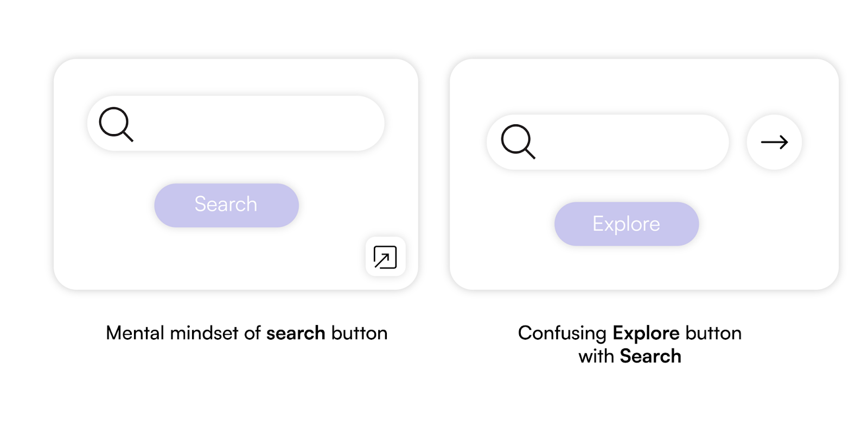Click the bold word 'search' in the caption
The height and width of the screenshot is (439, 868).
click(x=296, y=333)
